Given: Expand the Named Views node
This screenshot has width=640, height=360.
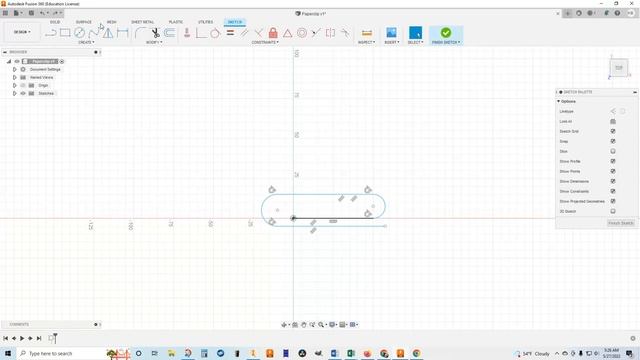Looking at the screenshot, I should click(14, 77).
